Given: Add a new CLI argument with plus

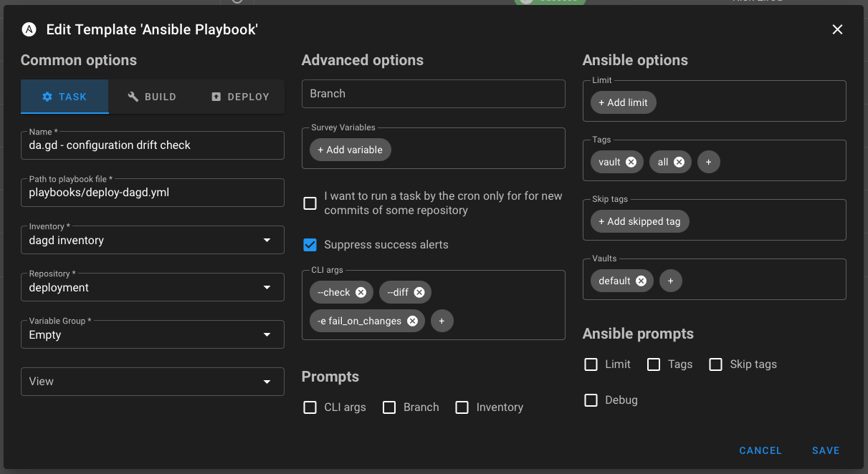Looking at the screenshot, I should (x=442, y=321).
